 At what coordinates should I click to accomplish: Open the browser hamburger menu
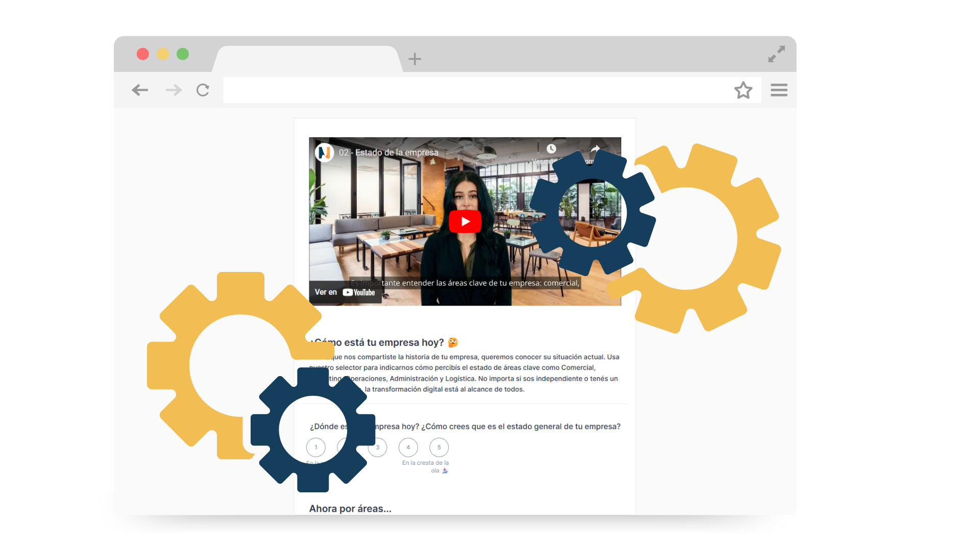pyautogui.click(x=779, y=90)
